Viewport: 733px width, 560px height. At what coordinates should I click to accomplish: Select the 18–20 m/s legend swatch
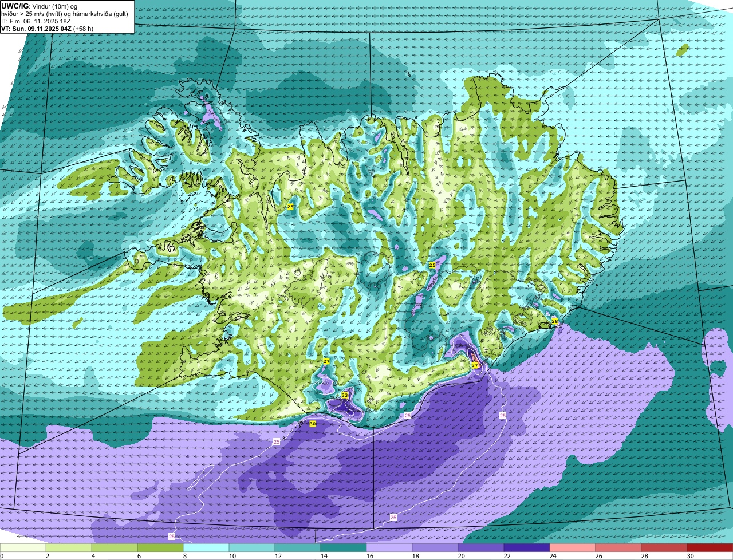point(435,547)
